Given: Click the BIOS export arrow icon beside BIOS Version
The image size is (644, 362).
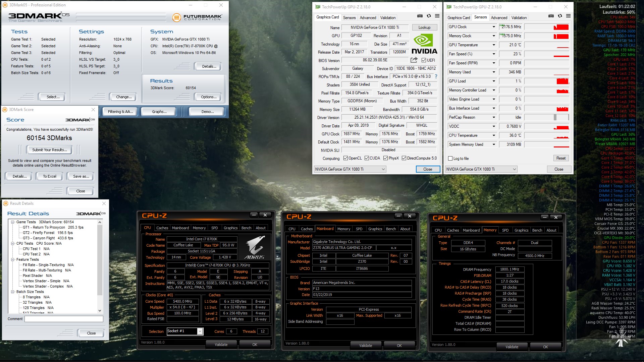Looking at the screenshot, I should click(x=414, y=60).
